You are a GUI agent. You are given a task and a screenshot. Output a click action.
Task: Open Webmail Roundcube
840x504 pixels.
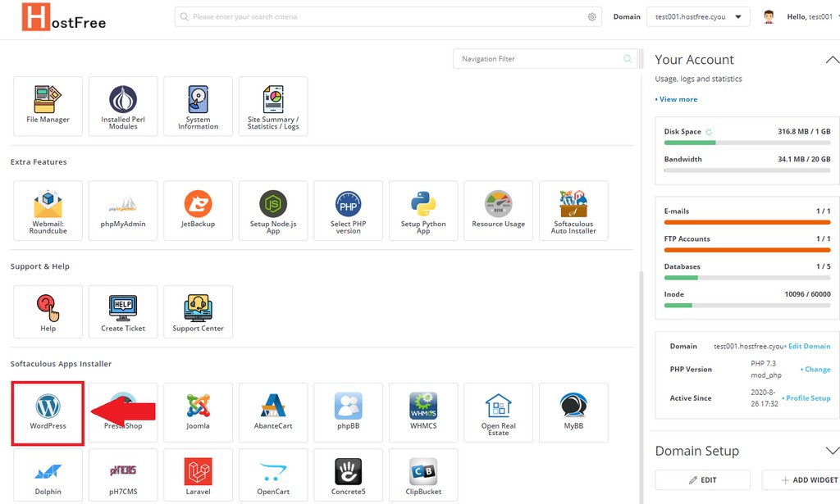(48, 210)
